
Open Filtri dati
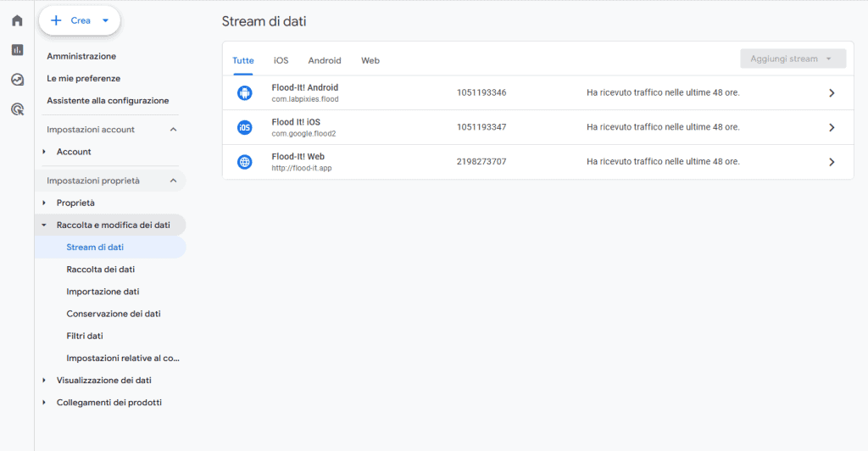tap(85, 336)
